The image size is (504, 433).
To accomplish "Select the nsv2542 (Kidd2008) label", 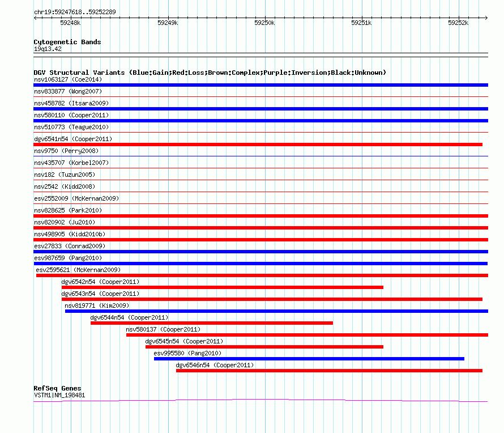I will (65, 186).
